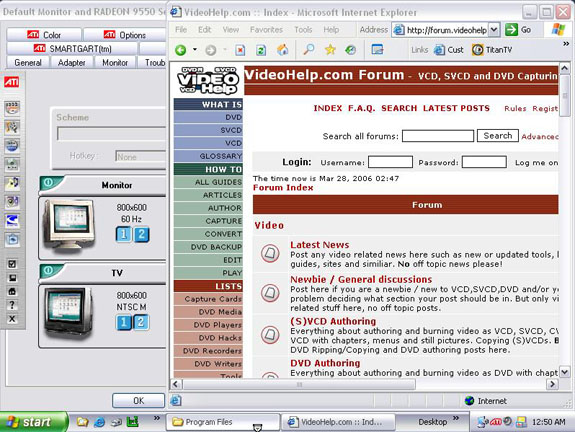Open IE Favorites star

pos(330,49)
